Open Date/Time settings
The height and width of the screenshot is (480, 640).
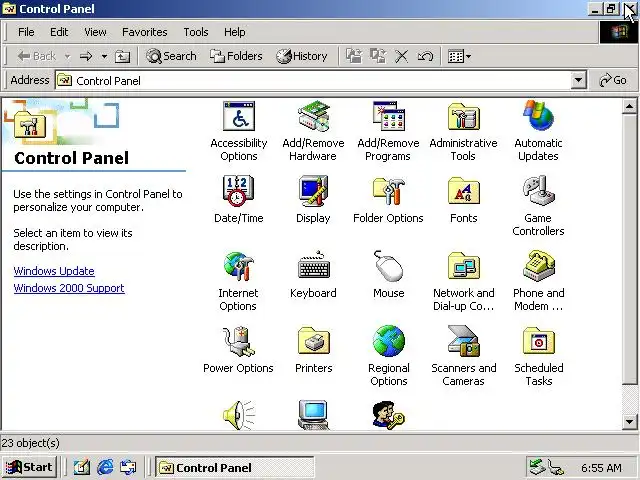pos(239,200)
